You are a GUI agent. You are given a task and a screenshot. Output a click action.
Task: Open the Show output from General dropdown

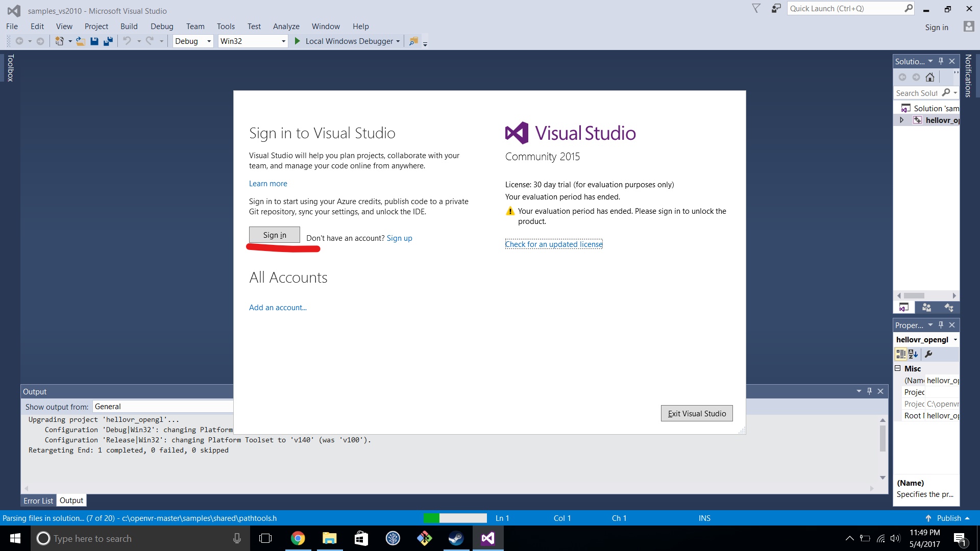pos(163,407)
